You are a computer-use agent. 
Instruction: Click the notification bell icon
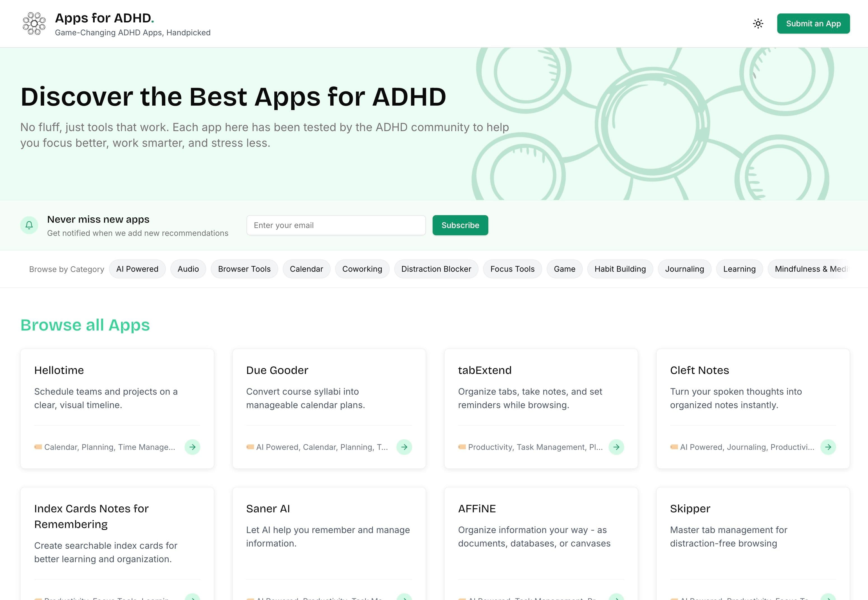point(29,225)
